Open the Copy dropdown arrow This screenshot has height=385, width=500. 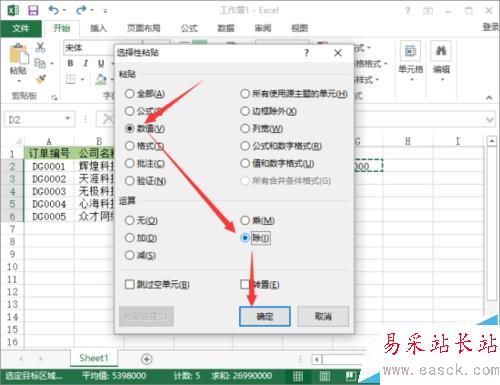[52, 63]
